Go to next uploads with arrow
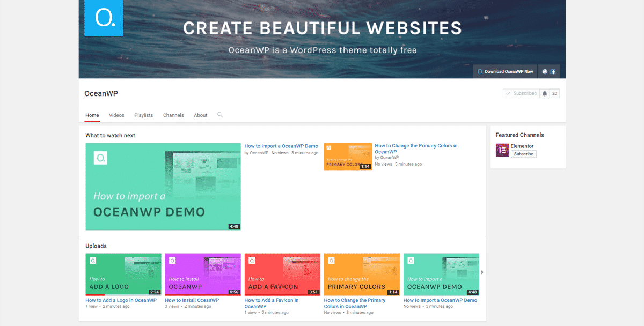Screen dimensions: 644x326 482,272
